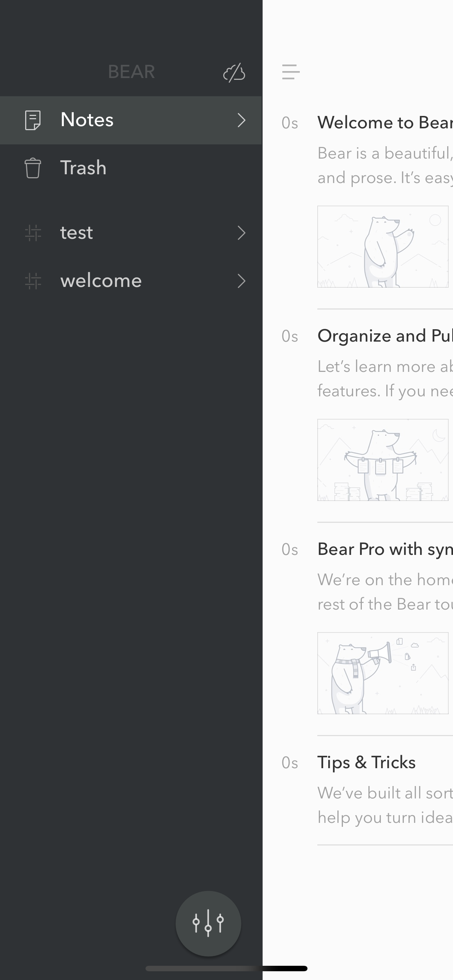This screenshot has height=980, width=453.
Task: Click the waving bear thumbnail image
Action: pos(383,246)
